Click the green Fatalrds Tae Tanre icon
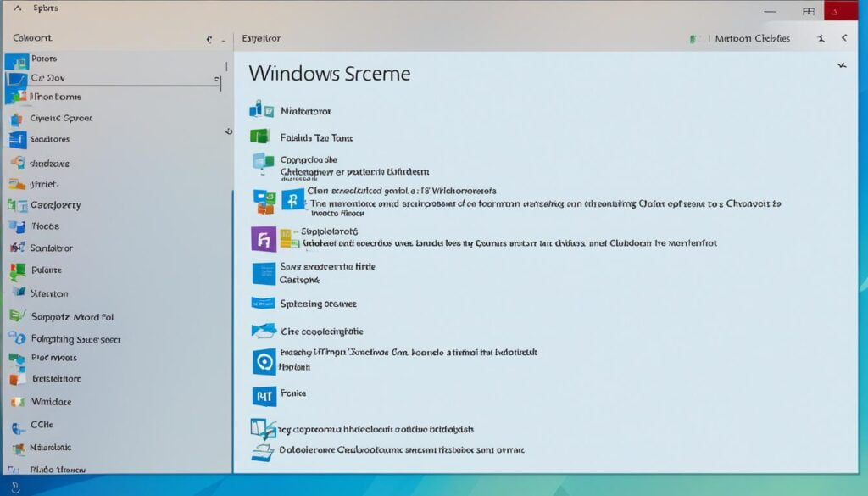 pos(259,136)
